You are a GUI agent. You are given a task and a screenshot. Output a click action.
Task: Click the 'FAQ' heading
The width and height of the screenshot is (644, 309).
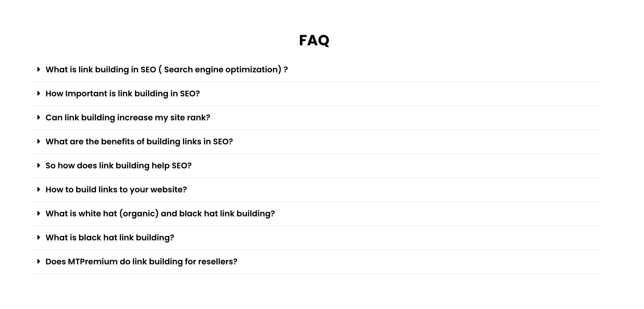pyautogui.click(x=314, y=40)
